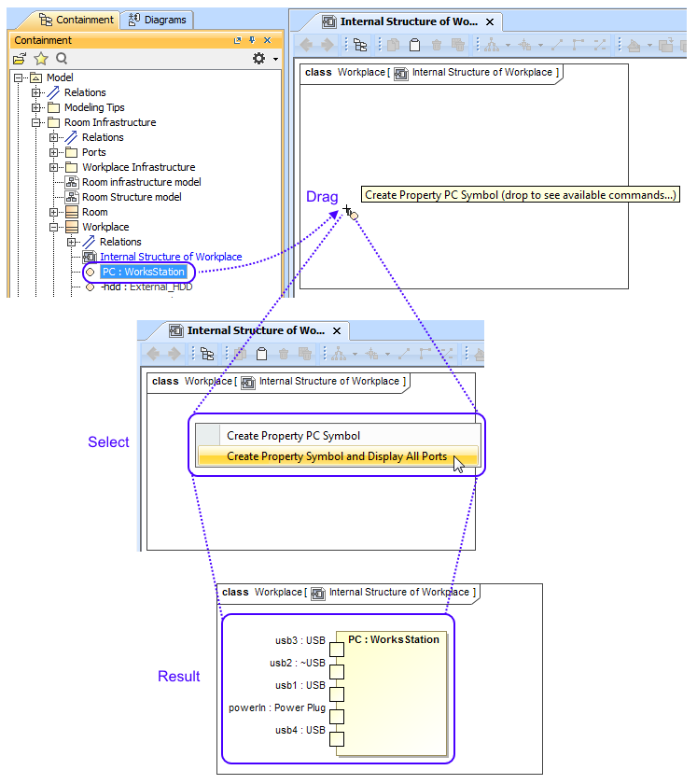Click the Room infrastructure model diagram icon
Image resolution: width=697 pixels, height=784 pixels.
point(71,182)
